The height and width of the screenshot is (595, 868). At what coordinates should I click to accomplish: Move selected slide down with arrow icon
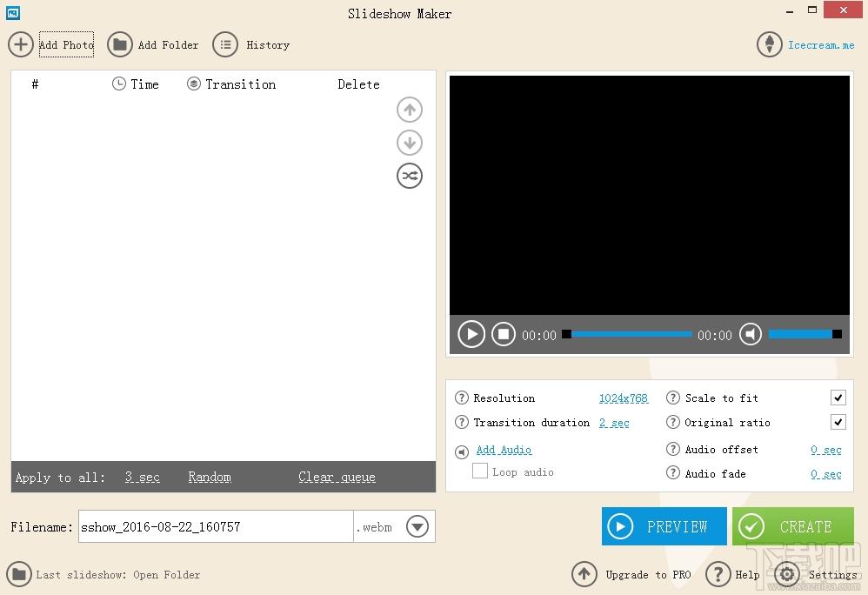click(410, 143)
